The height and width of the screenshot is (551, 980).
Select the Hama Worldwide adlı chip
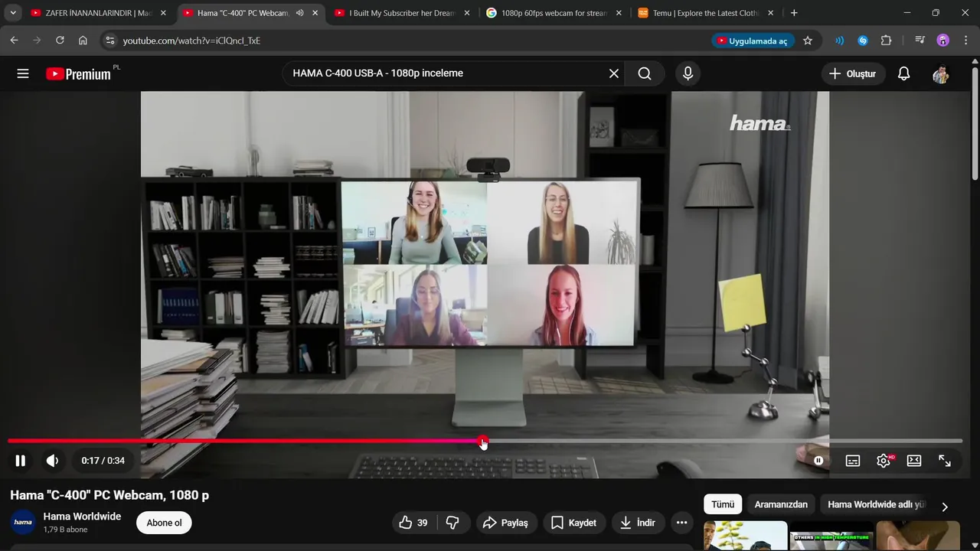[876, 504]
